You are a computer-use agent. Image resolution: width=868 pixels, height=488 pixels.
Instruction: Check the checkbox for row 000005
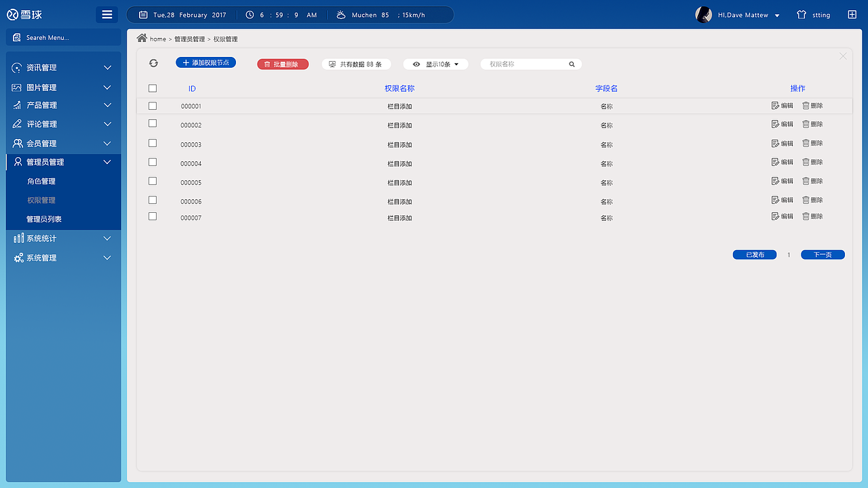153,181
